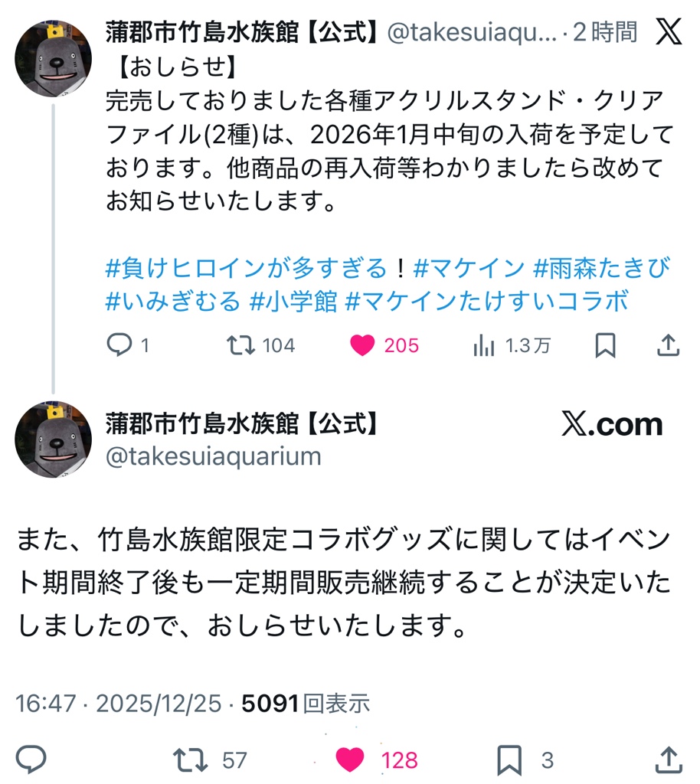Open the #雨森たきび hashtag
This screenshot has height=784, width=700.
601,269
